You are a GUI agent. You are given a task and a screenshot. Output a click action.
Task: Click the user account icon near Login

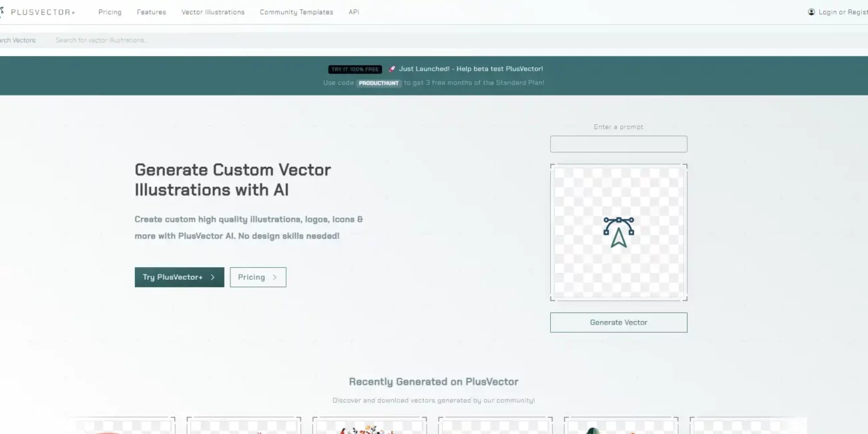coord(811,11)
